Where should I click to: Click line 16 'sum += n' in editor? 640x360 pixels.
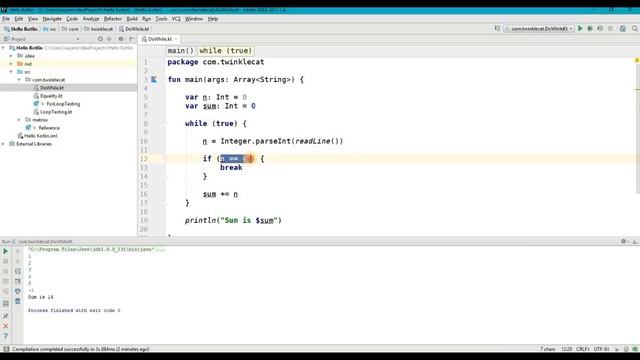point(220,194)
